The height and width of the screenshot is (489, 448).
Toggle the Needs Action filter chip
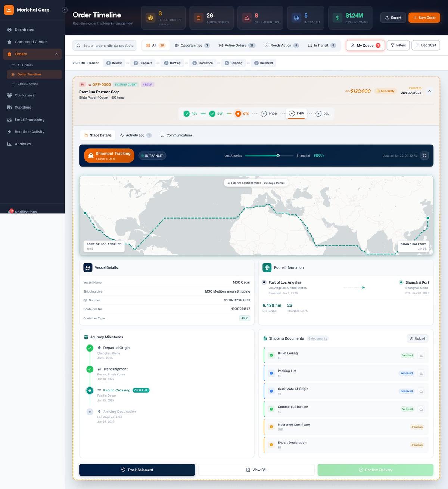click(281, 46)
